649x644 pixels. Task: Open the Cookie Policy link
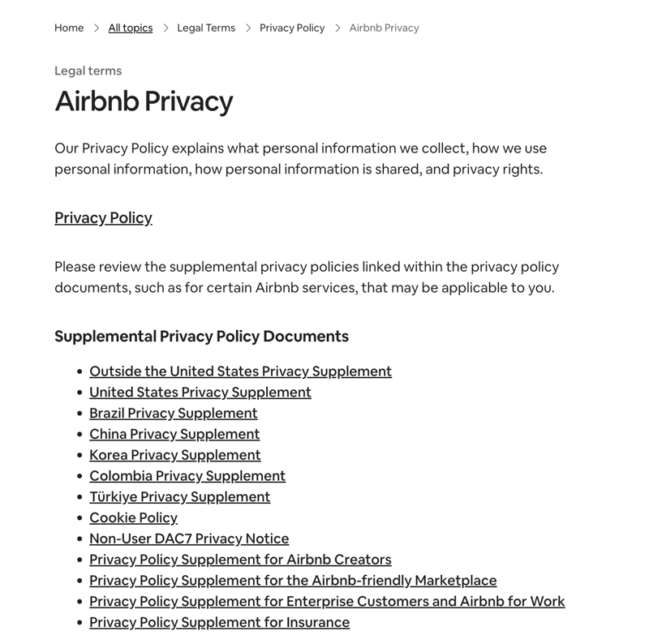coord(133,517)
